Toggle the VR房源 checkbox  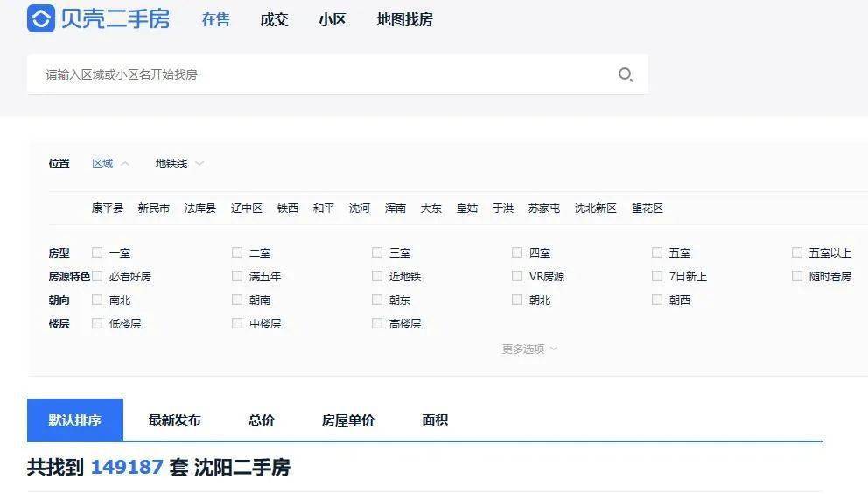(x=517, y=276)
